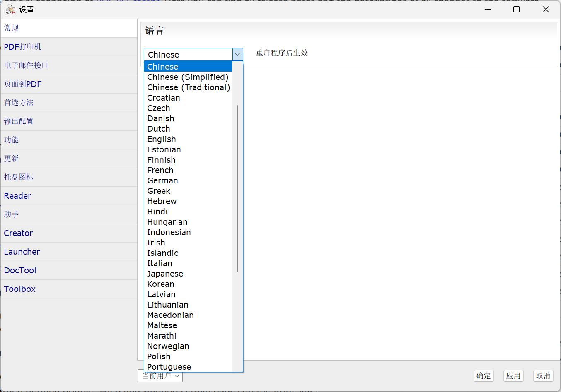Open the PDF打印机 settings section

click(x=23, y=47)
